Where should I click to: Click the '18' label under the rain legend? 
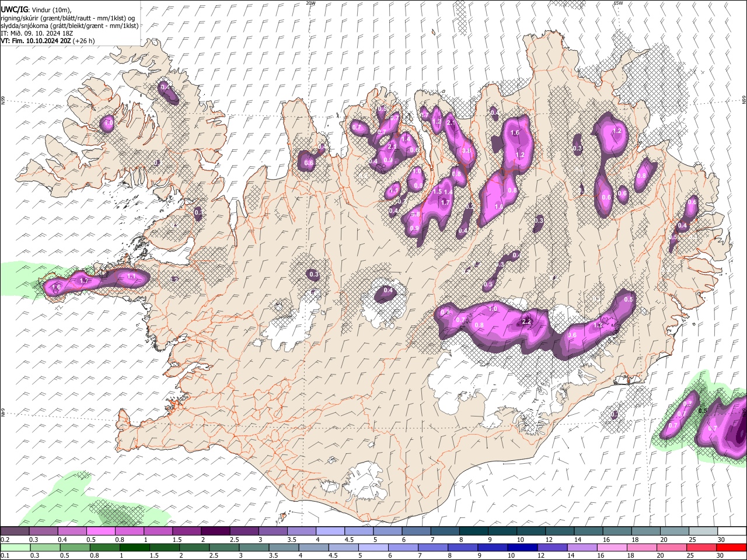(x=630, y=556)
